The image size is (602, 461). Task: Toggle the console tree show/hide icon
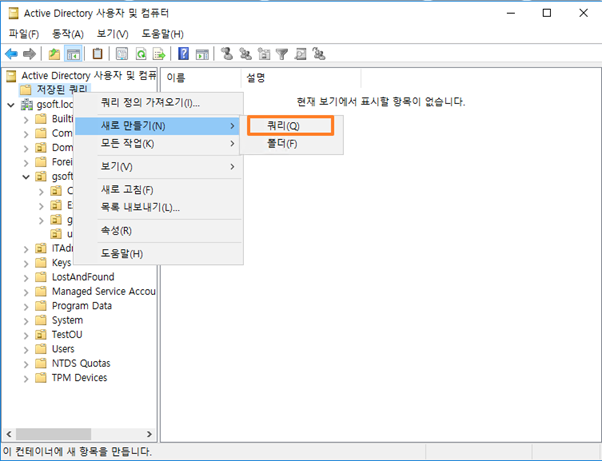(73, 54)
